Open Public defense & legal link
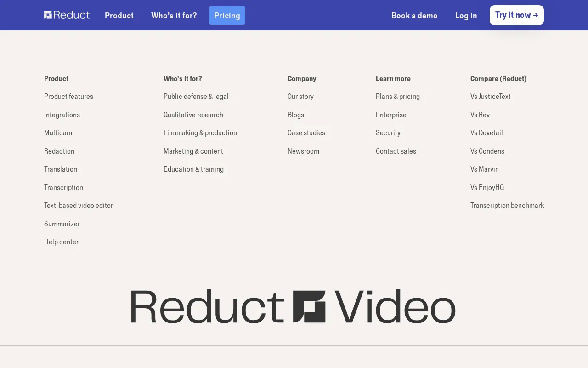 pyautogui.click(x=196, y=97)
